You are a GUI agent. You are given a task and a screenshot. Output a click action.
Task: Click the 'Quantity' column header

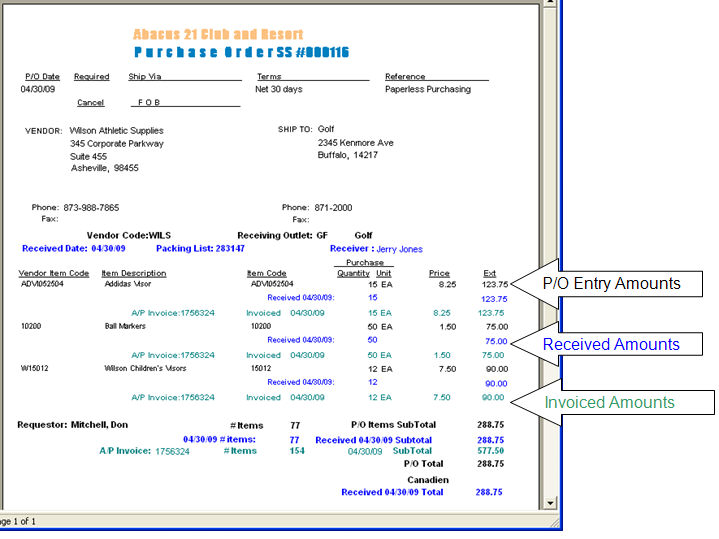point(353,273)
